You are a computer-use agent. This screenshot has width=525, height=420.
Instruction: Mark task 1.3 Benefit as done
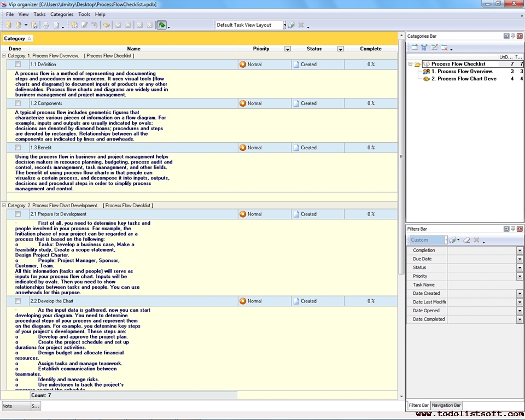pos(17,148)
